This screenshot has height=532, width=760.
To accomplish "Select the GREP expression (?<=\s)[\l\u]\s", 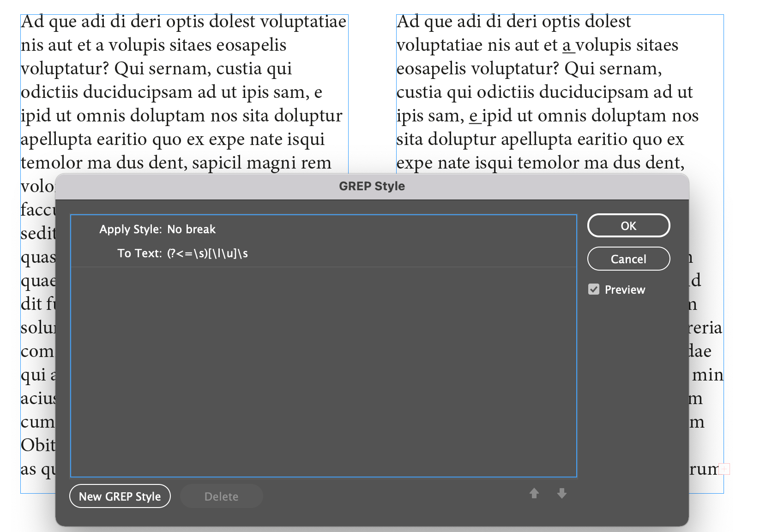I will click(x=208, y=253).
